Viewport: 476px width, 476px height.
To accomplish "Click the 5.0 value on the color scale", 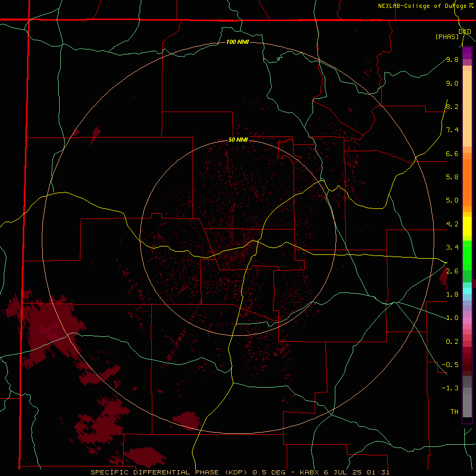I will [452, 200].
